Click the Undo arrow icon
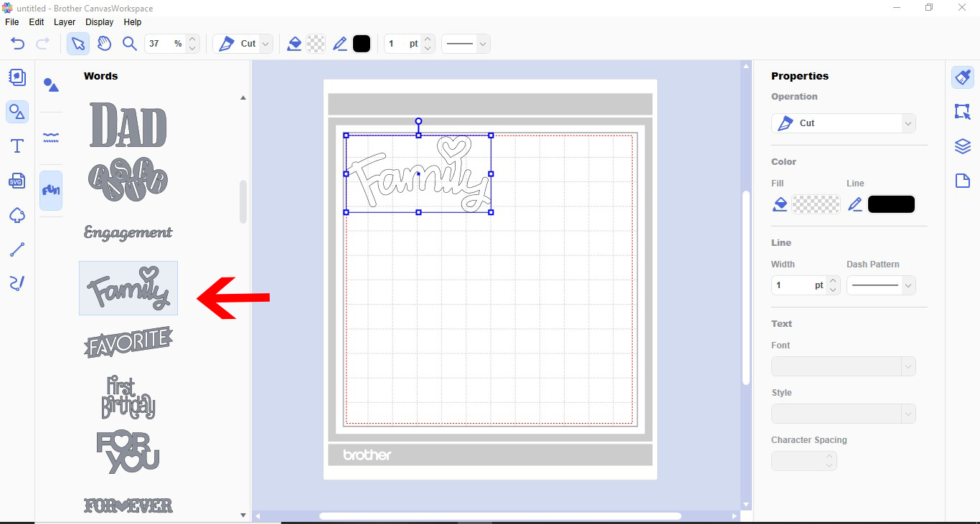The width and height of the screenshot is (980, 524). pos(17,44)
